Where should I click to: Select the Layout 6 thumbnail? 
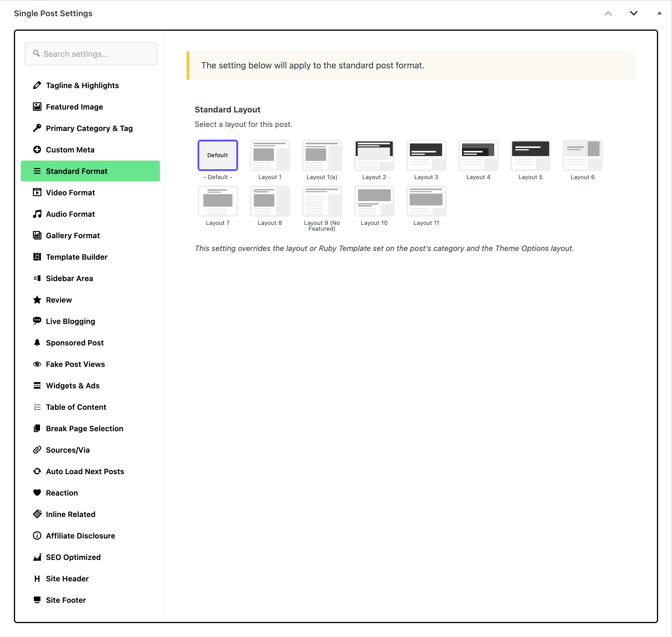coord(583,155)
